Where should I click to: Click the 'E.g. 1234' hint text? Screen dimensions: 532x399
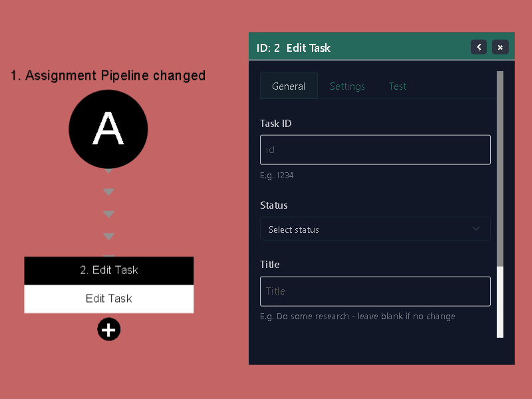point(277,176)
